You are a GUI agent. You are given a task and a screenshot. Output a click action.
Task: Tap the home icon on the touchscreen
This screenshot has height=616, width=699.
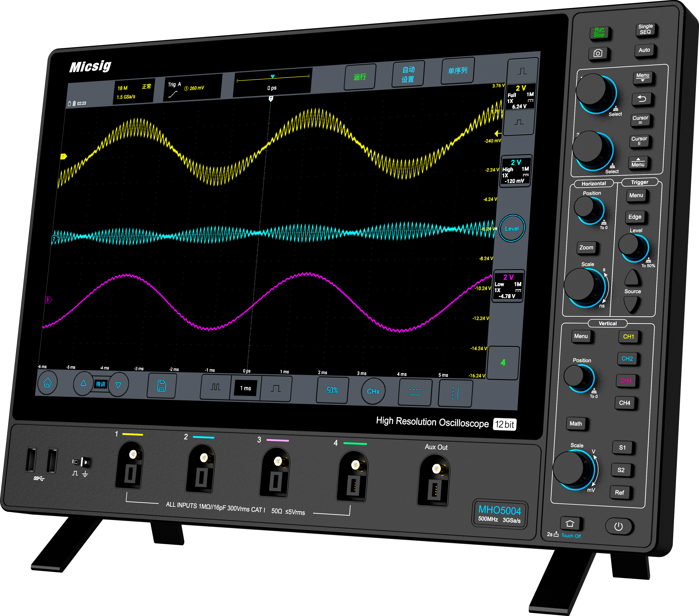tap(47, 383)
